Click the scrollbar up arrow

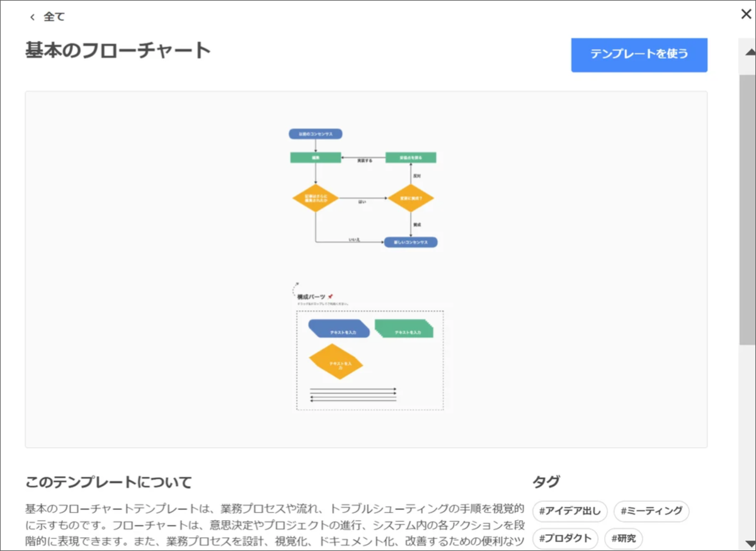tap(747, 51)
